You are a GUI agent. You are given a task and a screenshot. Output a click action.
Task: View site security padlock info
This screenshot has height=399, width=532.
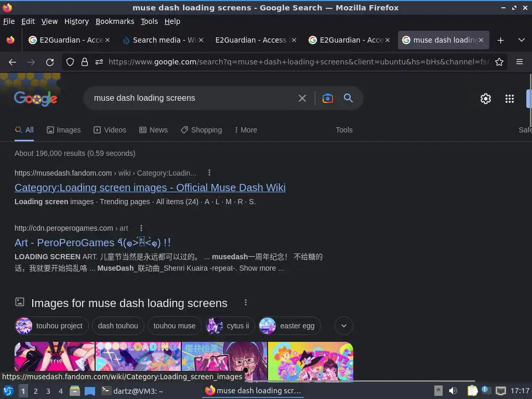pos(85,62)
